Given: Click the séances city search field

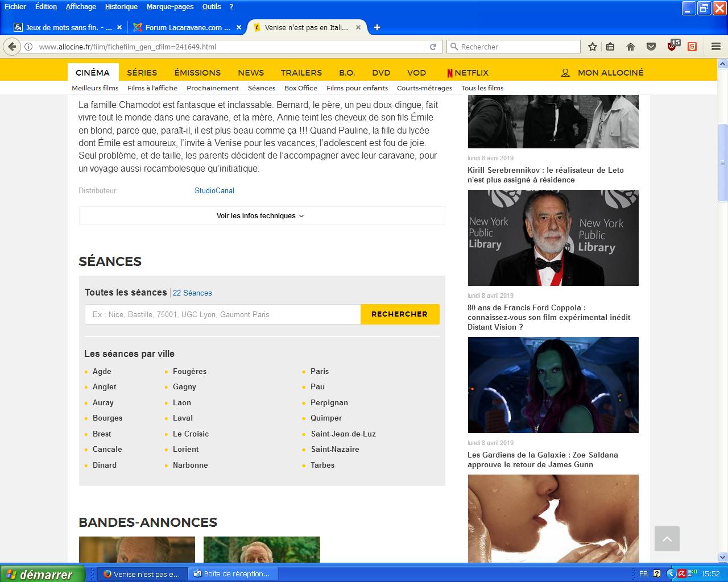Looking at the screenshot, I should coord(222,314).
